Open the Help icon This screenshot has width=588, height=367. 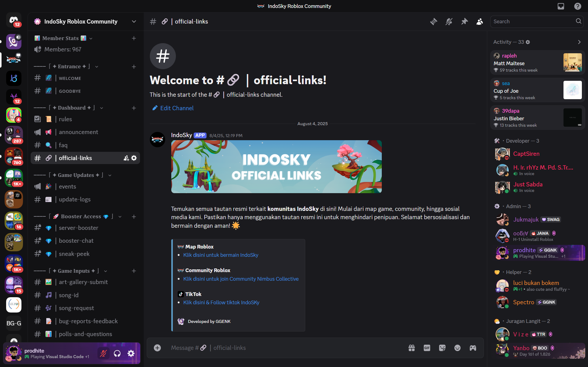click(578, 6)
